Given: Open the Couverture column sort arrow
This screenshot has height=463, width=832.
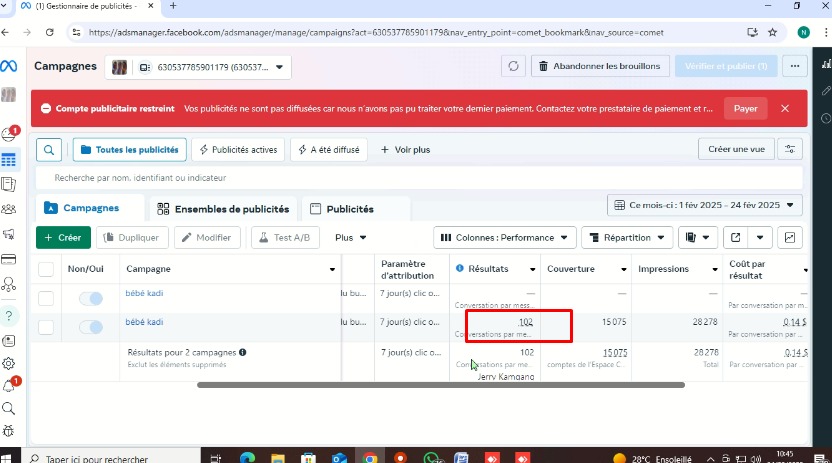Looking at the screenshot, I should [623, 269].
